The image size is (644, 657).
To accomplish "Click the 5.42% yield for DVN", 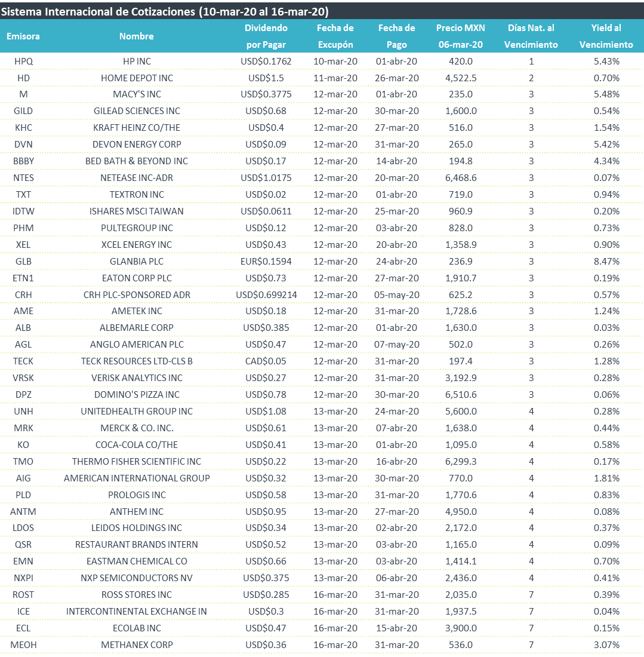I will pyautogui.click(x=606, y=145).
